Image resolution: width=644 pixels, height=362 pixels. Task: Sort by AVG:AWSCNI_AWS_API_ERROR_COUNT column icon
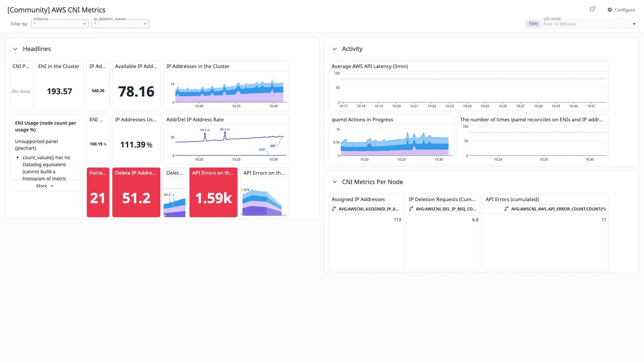point(506,209)
